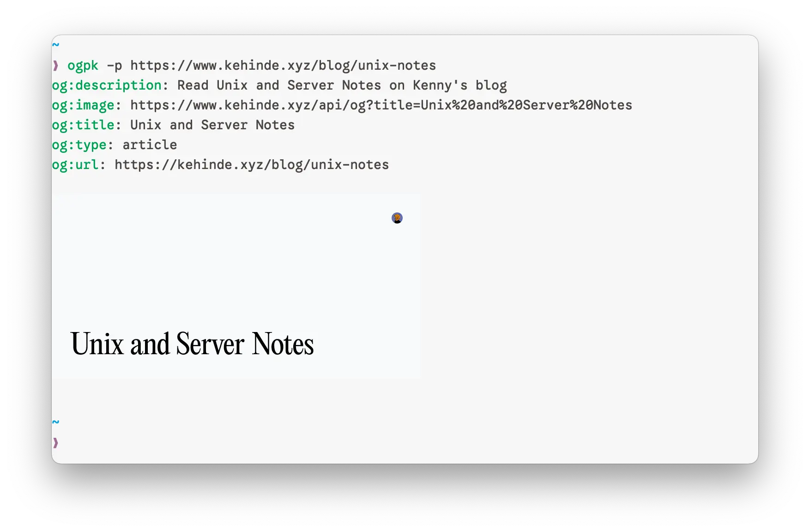Click the "Read Unix and Server Notes" description text
Screen dimensions: 810x532
[279, 85]
